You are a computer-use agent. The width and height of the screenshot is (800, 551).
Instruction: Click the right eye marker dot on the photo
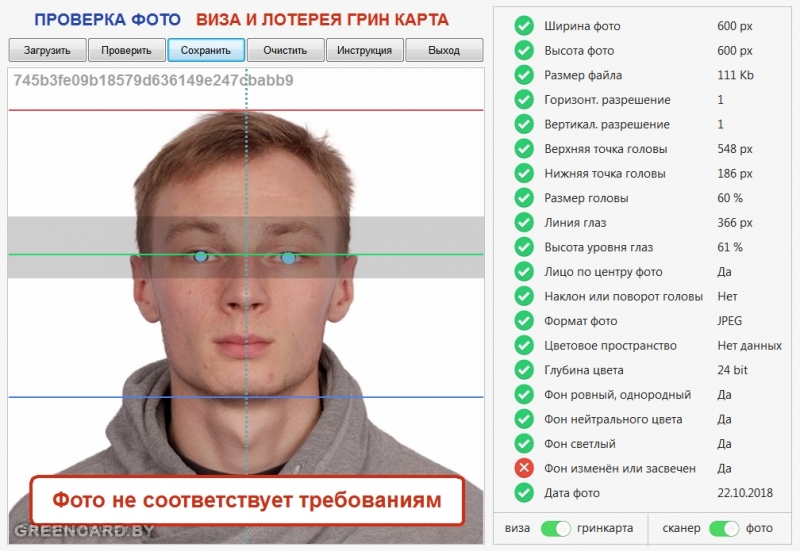288,258
